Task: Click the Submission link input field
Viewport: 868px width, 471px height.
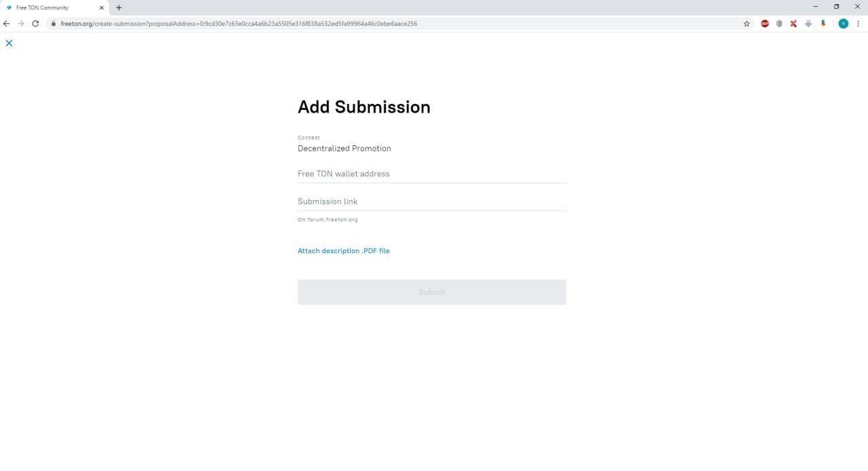Action: [431, 202]
